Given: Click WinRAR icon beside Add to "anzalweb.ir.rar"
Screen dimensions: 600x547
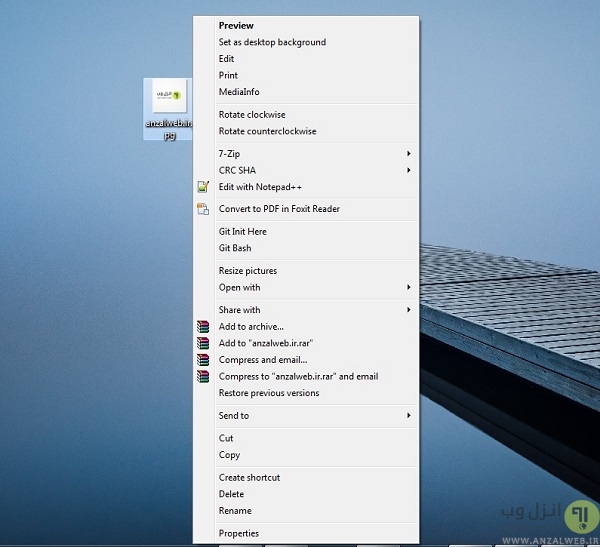Looking at the screenshot, I should 203,343.
